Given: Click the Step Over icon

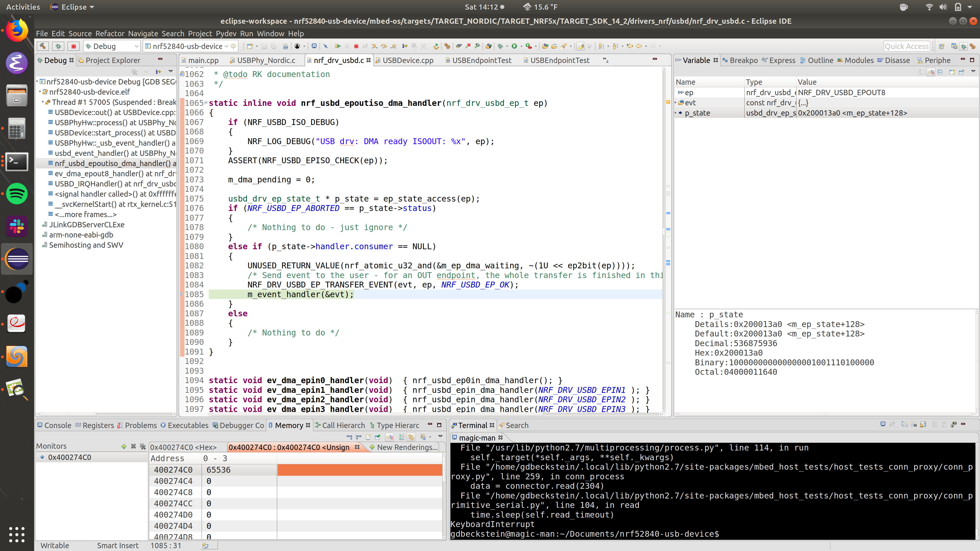Looking at the screenshot, I should tap(384, 46).
